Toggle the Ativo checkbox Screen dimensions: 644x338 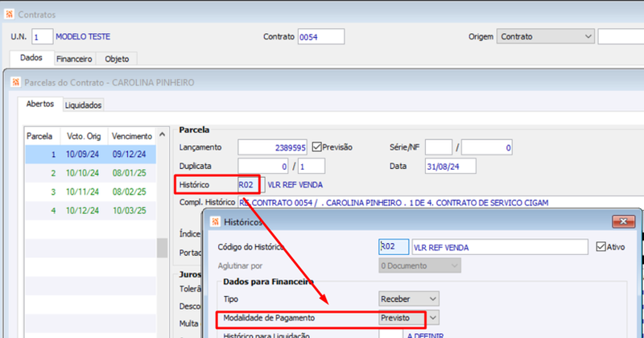(601, 247)
